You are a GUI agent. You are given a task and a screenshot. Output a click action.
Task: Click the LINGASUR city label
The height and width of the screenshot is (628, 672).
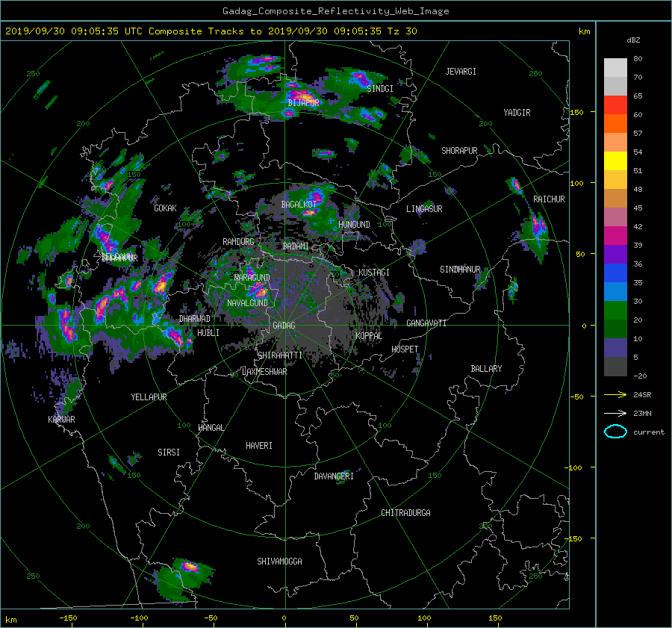[424, 209]
